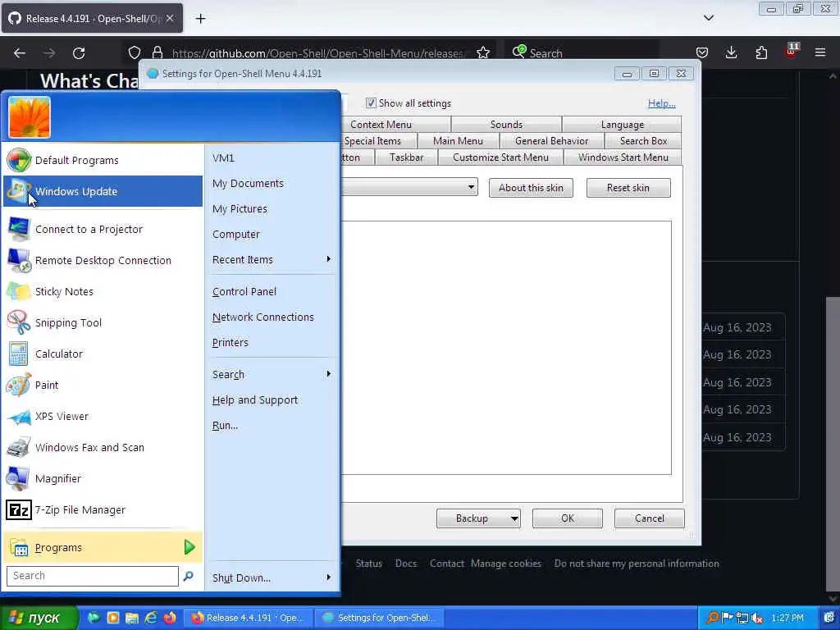Open Connect to a Projector
Screen dimensions: 840x630
coord(103,230)
